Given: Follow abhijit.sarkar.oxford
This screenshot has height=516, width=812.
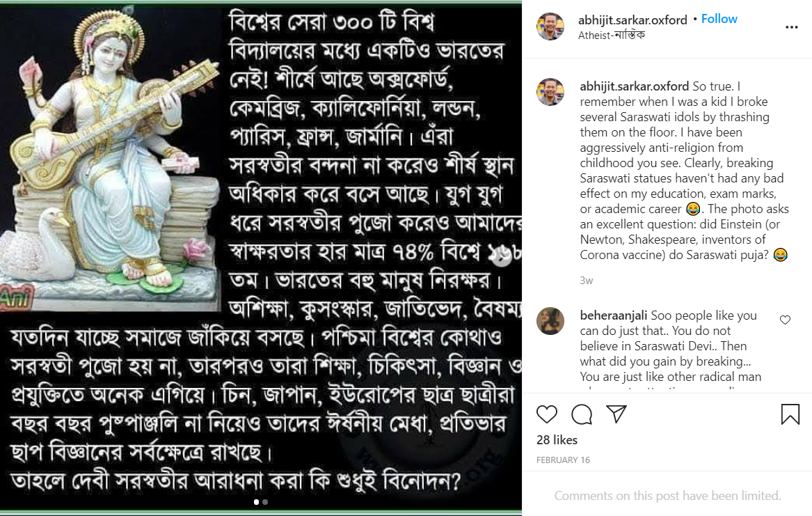Looking at the screenshot, I should click(x=719, y=19).
